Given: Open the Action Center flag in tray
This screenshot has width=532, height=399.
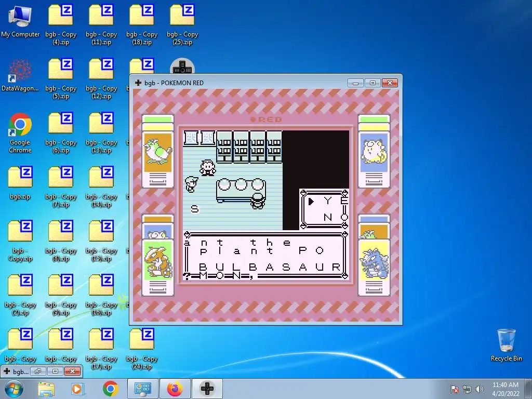Looking at the screenshot, I should click(x=455, y=389).
